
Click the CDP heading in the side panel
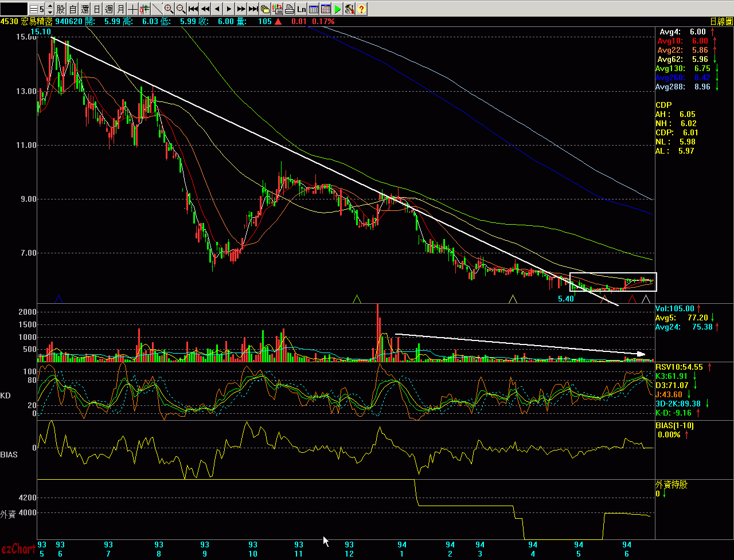click(x=663, y=105)
